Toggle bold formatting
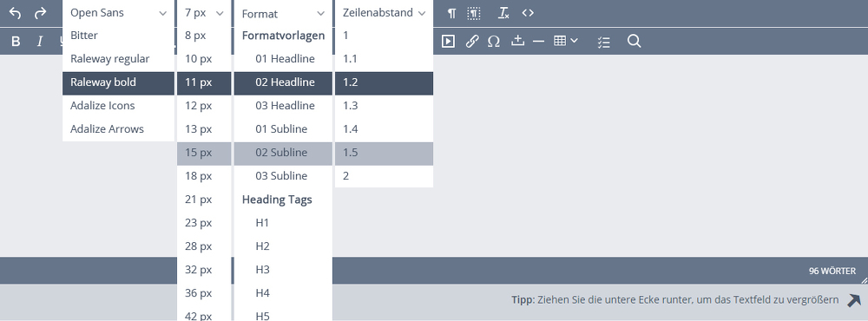The image size is (868, 321). click(x=16, y=42)
